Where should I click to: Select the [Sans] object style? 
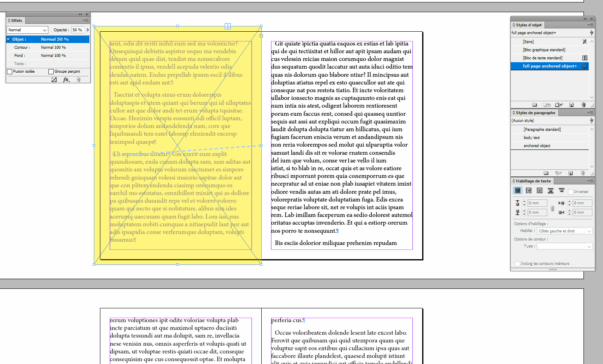(550, 41)
